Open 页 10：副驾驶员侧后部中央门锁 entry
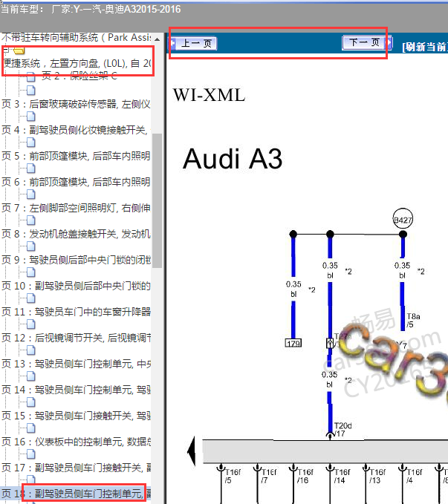This screenshot has width=448, height=504. [x=76, y=286]
